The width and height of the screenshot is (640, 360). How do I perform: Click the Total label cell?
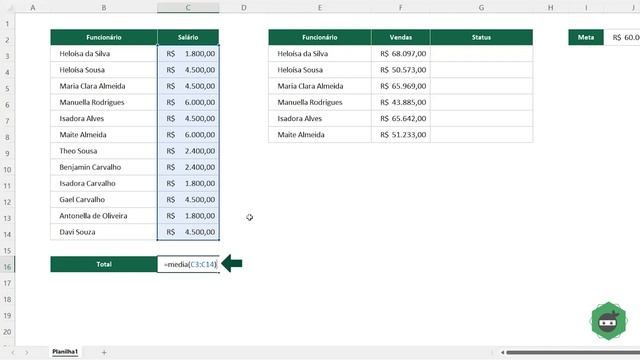coord(104,264)
